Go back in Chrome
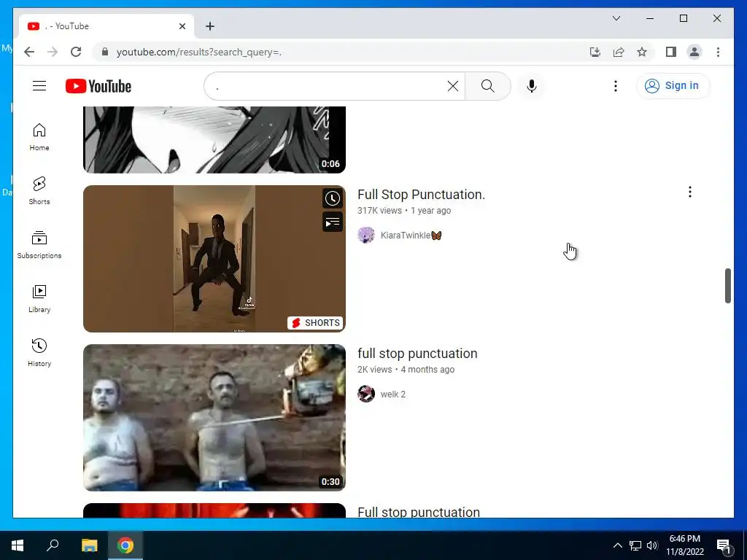This screenshot has height=560, width=747. (x=29, y=52)
